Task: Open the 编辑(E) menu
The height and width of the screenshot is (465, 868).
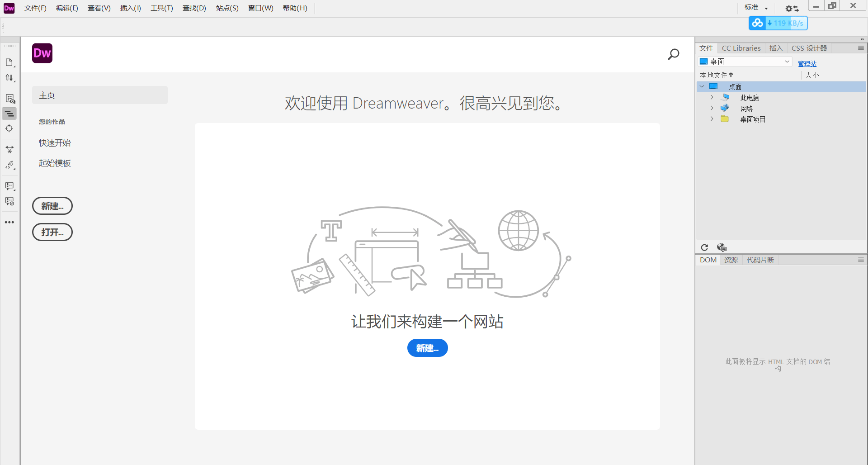Action: point(67,8)
